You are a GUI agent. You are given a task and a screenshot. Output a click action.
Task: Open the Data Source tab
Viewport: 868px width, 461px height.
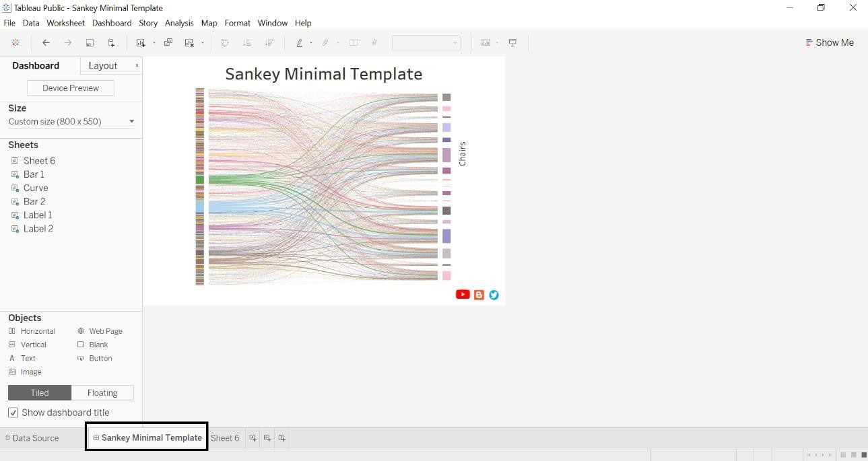(32, 437)
